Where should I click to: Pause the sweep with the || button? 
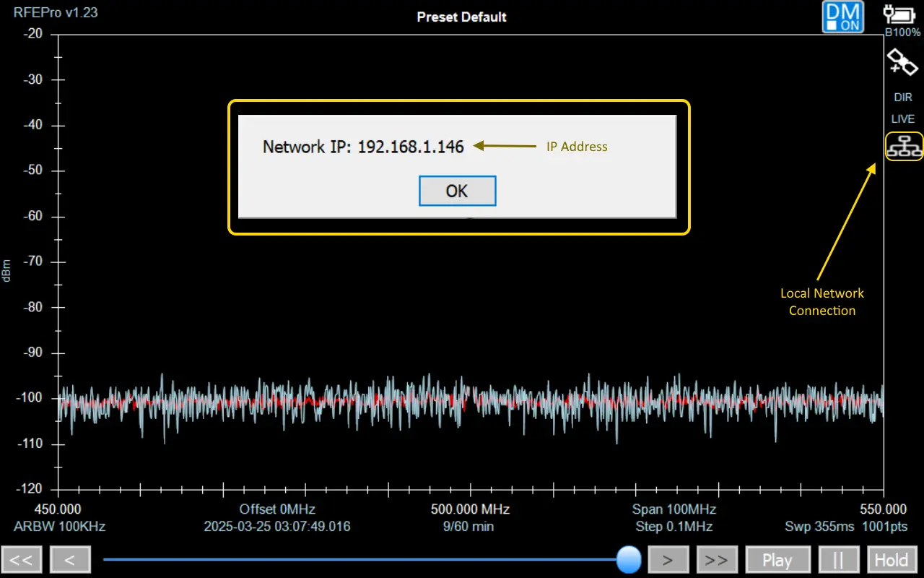point(839,560)
